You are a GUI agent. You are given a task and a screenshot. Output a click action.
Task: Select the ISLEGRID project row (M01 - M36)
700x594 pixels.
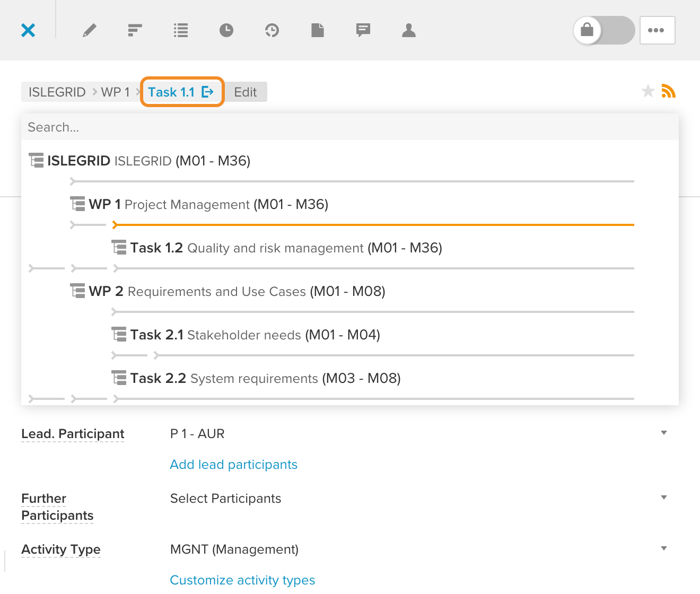click(x=139, y=161)
